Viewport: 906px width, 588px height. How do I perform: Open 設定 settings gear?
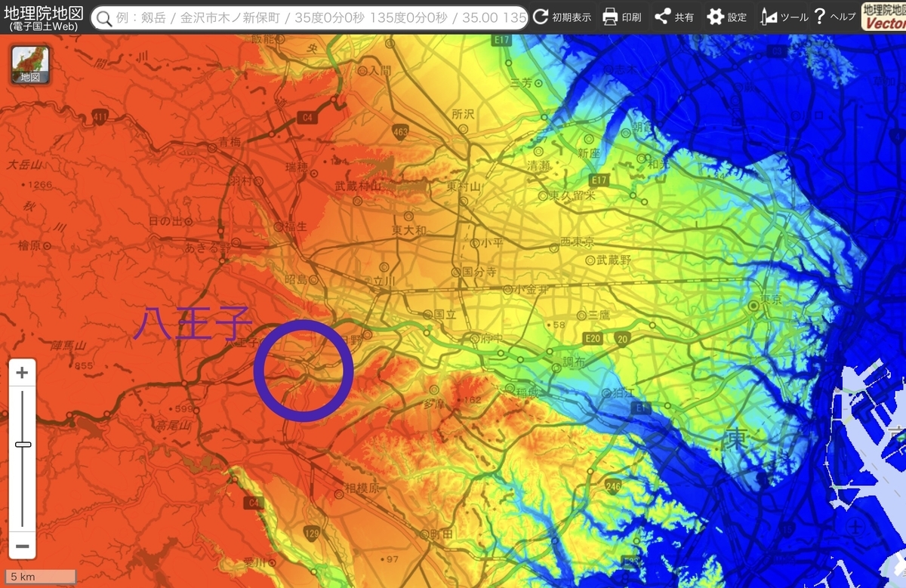click(x=727, y=17)
